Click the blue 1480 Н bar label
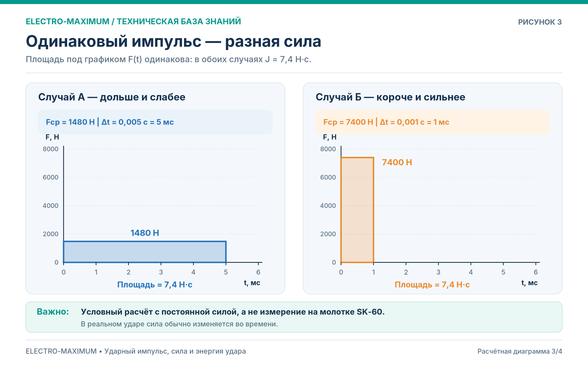 point(145,233)
